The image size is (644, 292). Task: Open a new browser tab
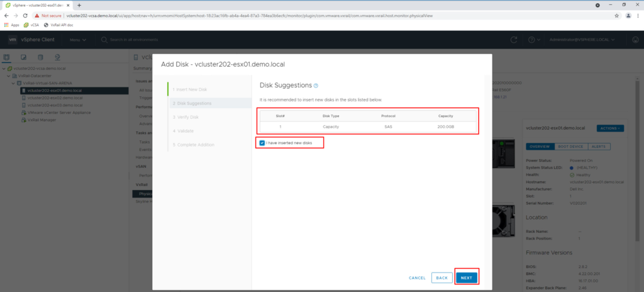click(x=79, y=5)
